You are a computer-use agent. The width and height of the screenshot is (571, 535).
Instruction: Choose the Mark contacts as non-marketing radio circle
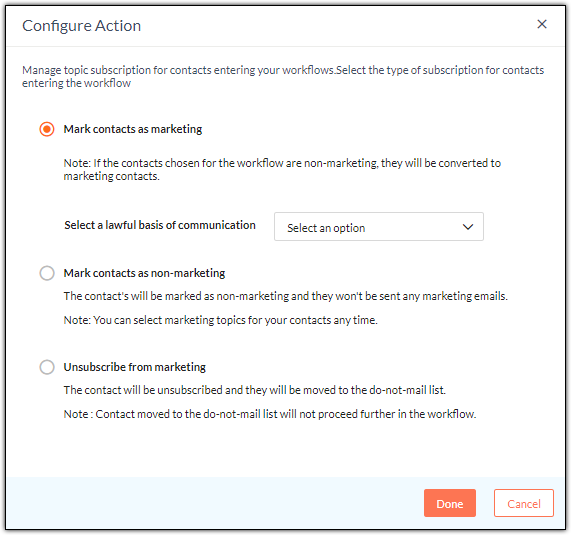(x=47, y=273)
